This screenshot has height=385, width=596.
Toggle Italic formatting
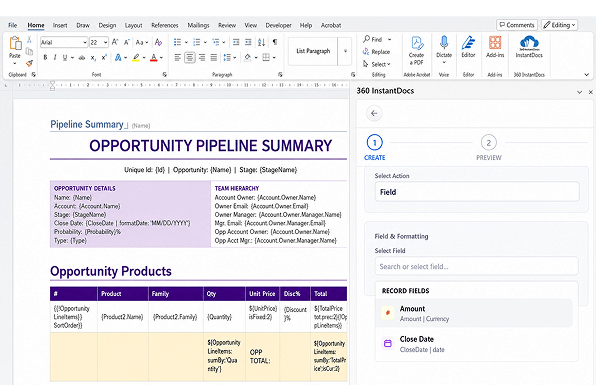[55, 58]
